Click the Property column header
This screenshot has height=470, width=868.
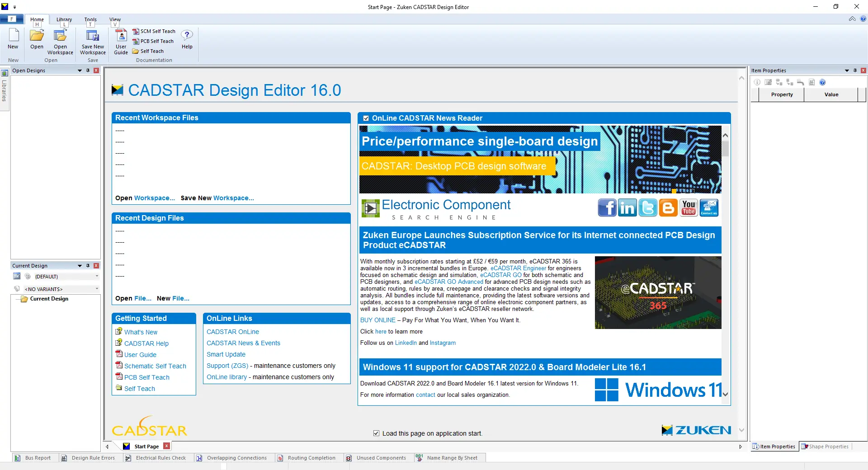tap(782, 94)
